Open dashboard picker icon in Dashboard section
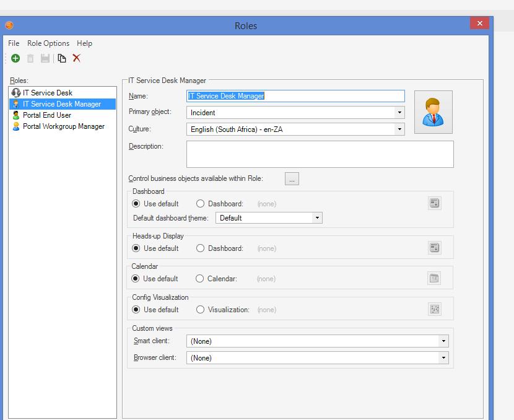 (435, 203)
